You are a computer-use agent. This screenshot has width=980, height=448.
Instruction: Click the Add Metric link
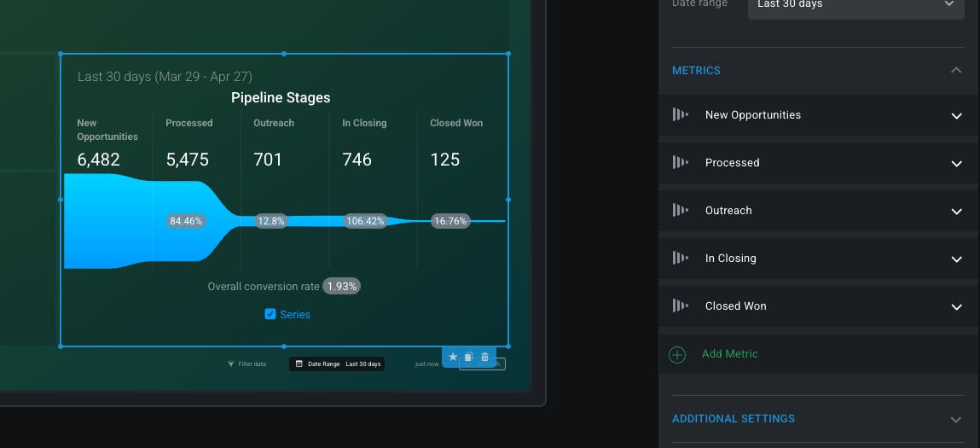pos(729,353)
